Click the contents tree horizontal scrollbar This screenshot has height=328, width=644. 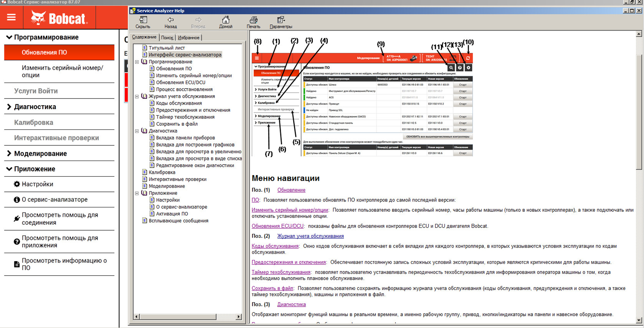pyautogui.click(x=177, y=317)
